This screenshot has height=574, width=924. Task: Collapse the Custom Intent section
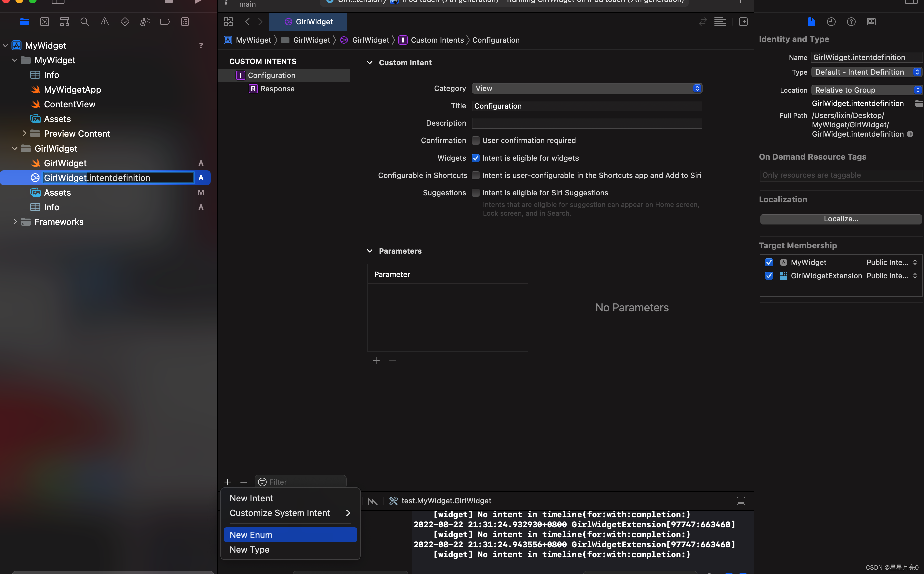[370, 63]
